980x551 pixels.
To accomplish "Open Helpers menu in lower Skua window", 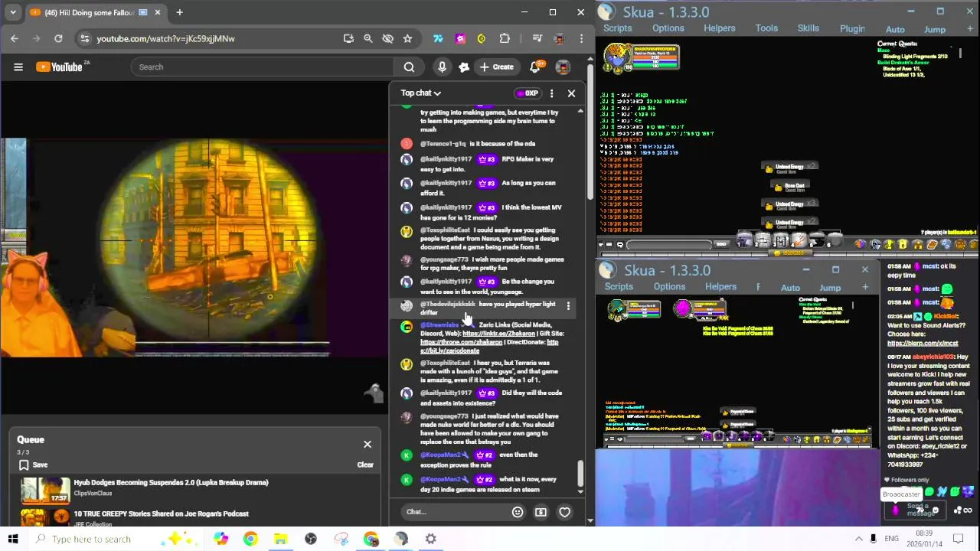I will [720, 287].
